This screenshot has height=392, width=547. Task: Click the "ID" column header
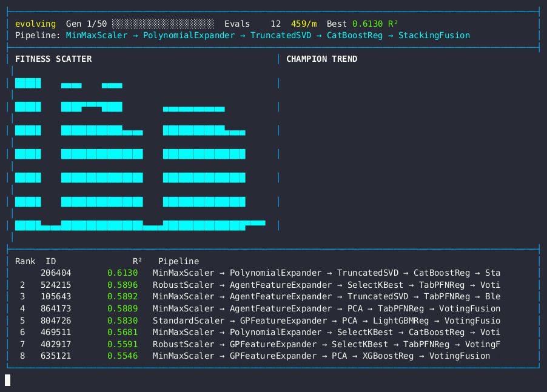point(50,261)
